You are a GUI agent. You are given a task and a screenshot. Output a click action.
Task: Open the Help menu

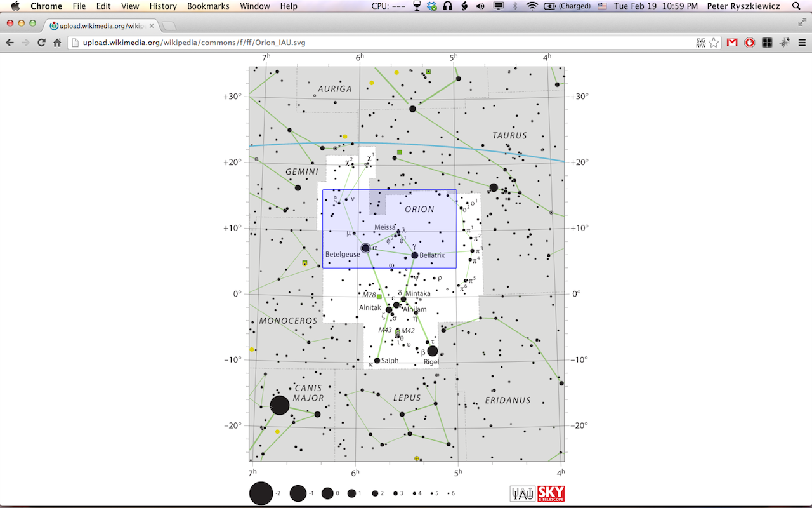[x=289, y=6]
